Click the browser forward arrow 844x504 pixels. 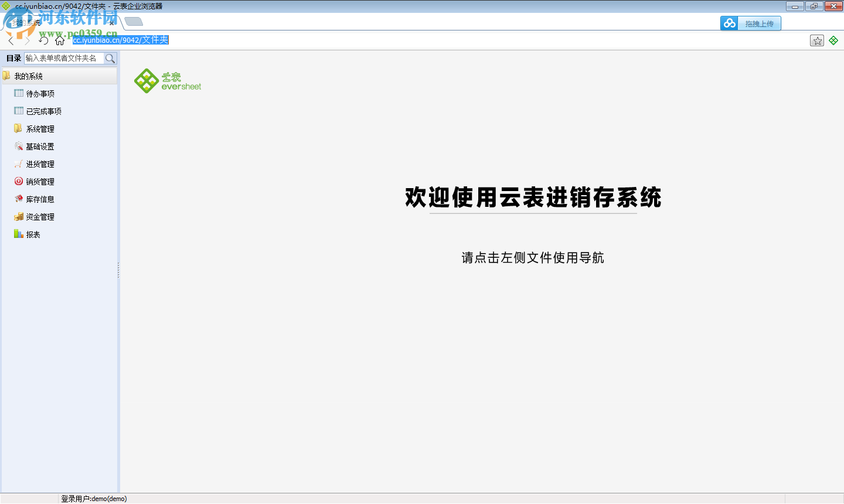27,40
